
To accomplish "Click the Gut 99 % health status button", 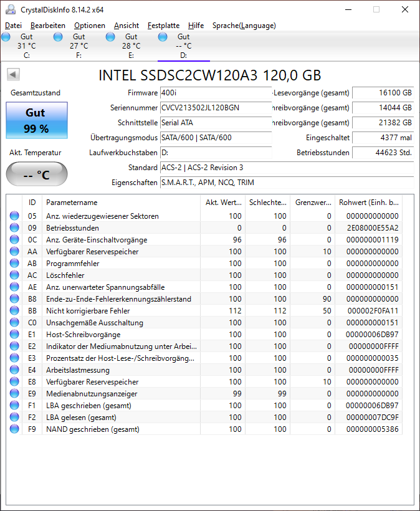I will [x=37, y=120].
